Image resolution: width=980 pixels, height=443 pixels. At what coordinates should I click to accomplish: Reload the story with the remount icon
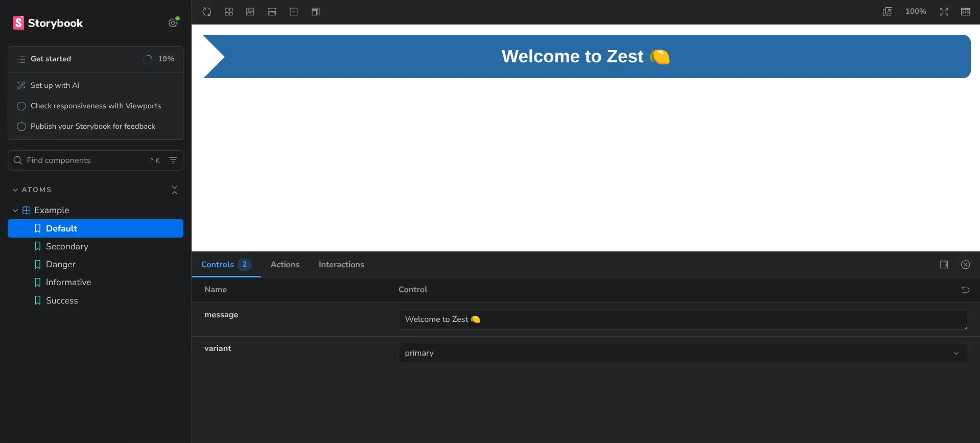[x=207, y=12]
